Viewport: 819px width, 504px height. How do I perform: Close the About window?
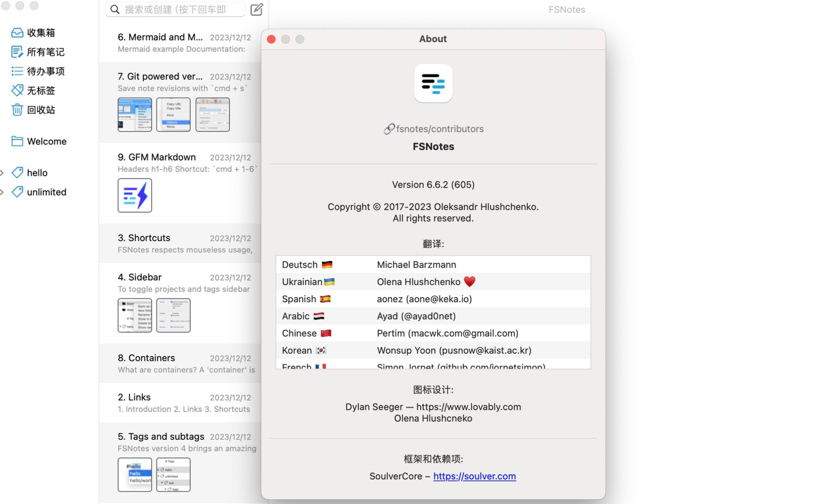point(271,39)
